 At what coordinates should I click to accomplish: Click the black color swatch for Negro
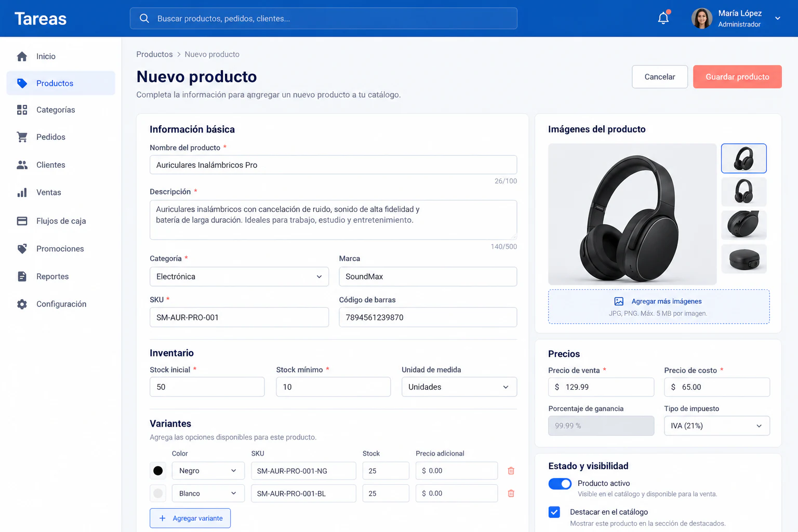click(x=158, y=471)
